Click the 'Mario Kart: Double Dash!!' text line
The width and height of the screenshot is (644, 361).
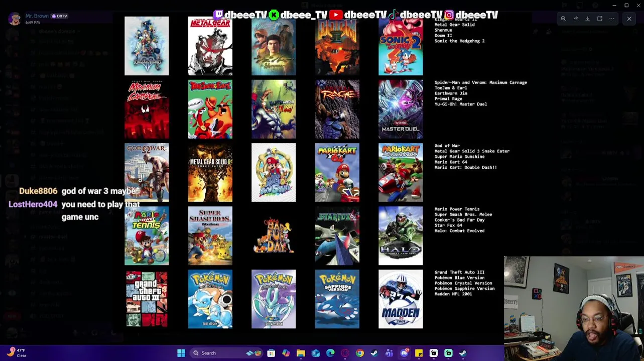(465, 168)
